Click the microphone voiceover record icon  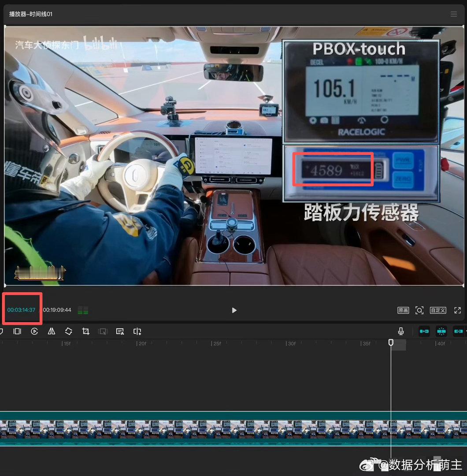401,331
